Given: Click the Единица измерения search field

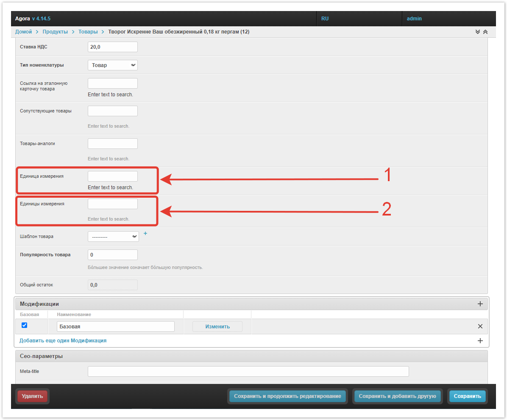Looking at the screenshot, I should point(112,176).
